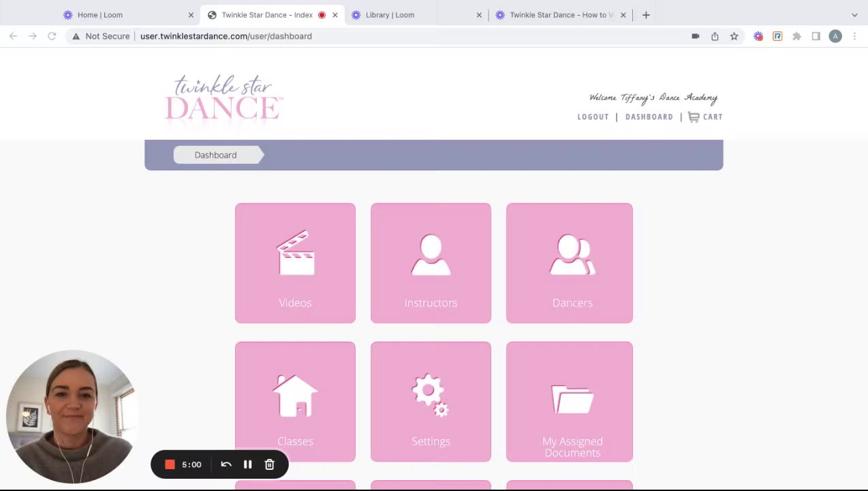Screen dimensions: 868x491
Task: Open the Extensions puzzle menu
Action: click(x=796, y=36)
